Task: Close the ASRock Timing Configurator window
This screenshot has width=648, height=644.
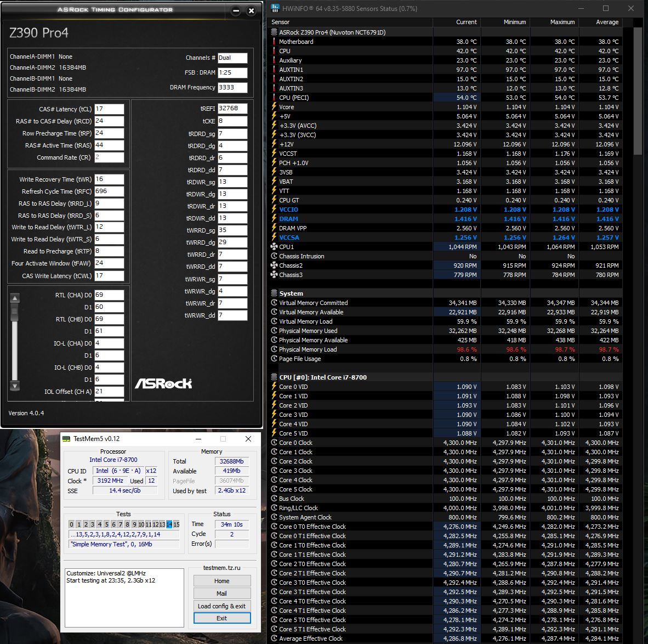Action: click(251, 11)
